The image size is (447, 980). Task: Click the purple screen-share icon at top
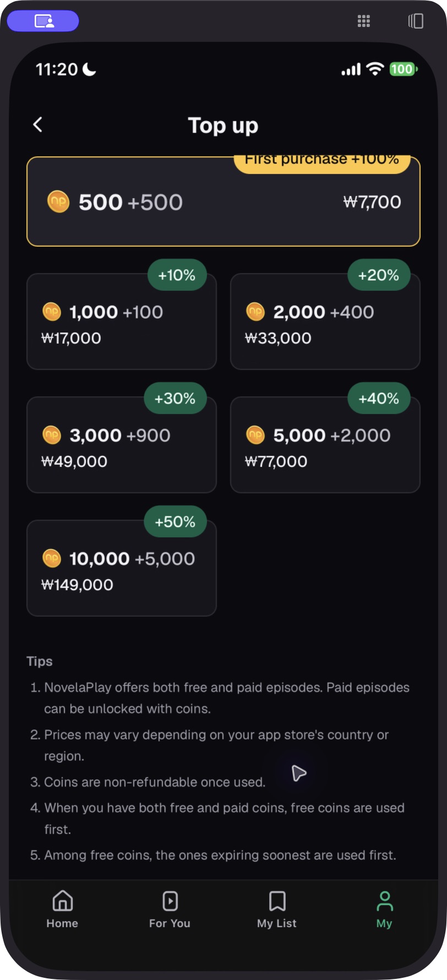click(x=43, y=21)
